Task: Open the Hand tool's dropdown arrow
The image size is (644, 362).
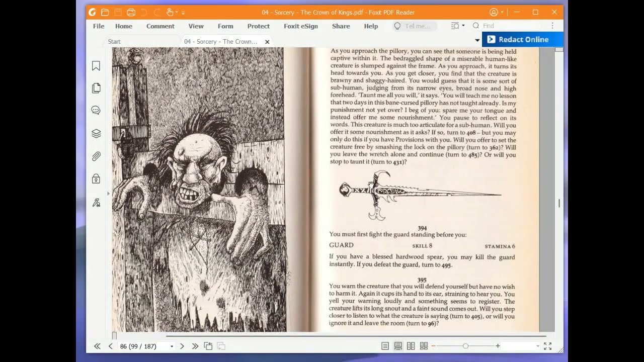Action: (177, 13)
